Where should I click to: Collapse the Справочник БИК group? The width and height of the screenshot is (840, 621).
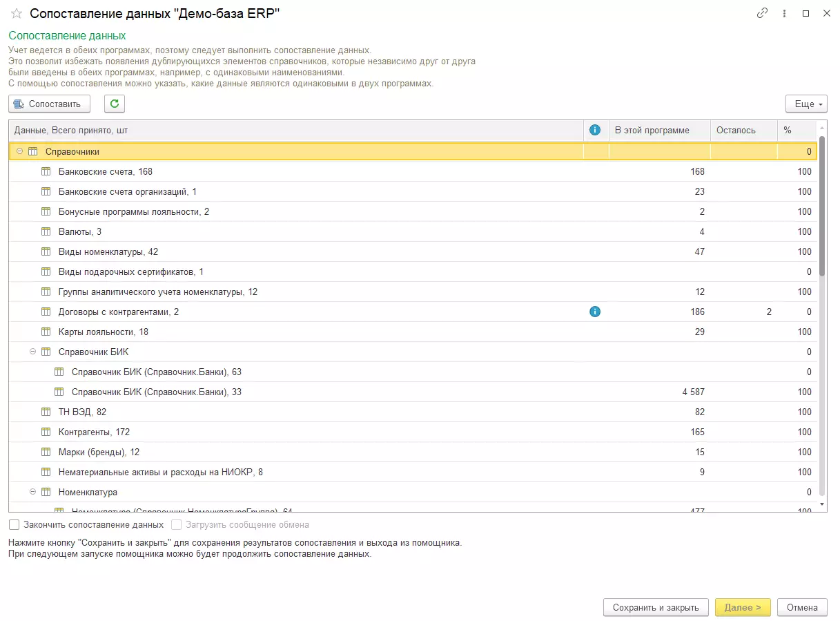tap(32, 352)
